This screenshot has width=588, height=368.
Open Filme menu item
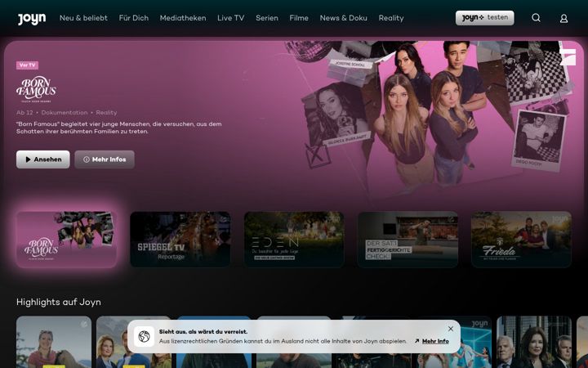[299, 18]
